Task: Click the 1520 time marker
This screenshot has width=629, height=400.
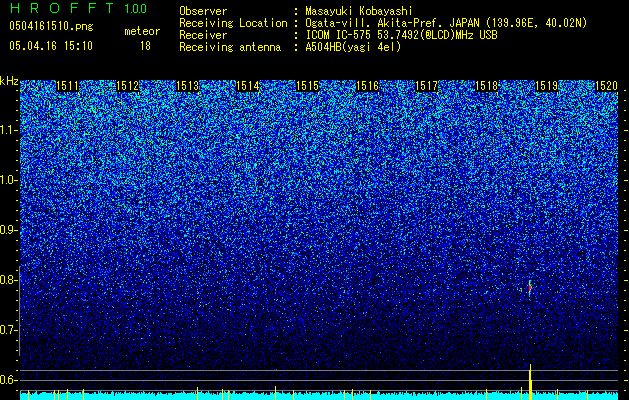Action: (606, 86)
